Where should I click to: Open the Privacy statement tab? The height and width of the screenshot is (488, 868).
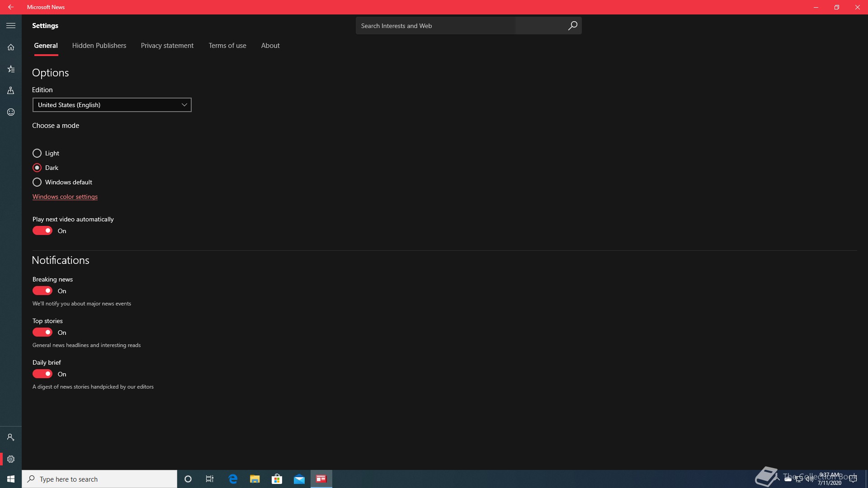coord(167,46)
